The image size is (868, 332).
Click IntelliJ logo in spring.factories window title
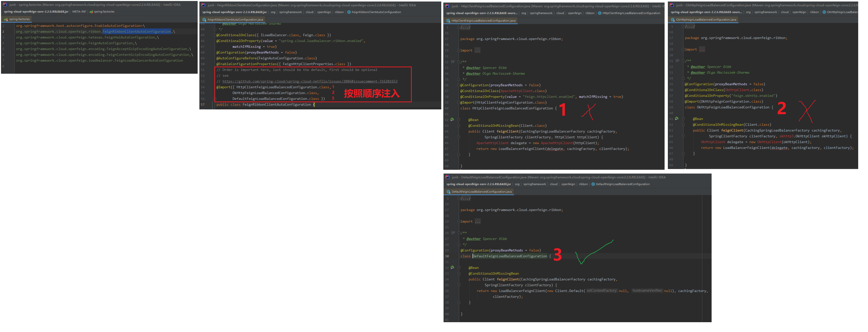[5, 5]
